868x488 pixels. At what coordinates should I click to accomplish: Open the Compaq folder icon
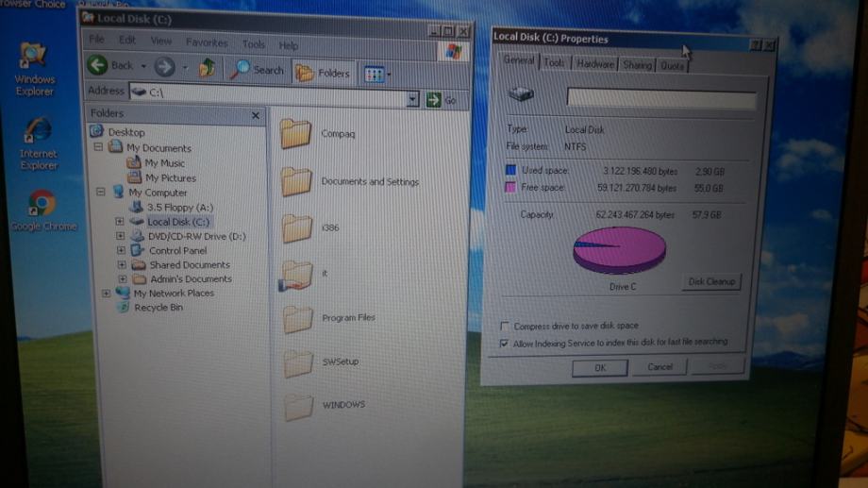[296, 134]
